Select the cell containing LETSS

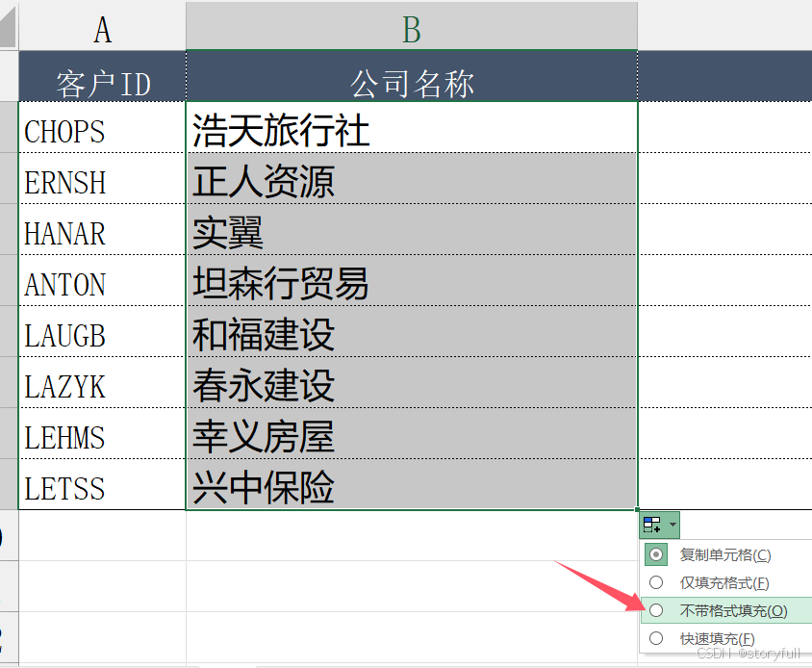pos(102,484)
